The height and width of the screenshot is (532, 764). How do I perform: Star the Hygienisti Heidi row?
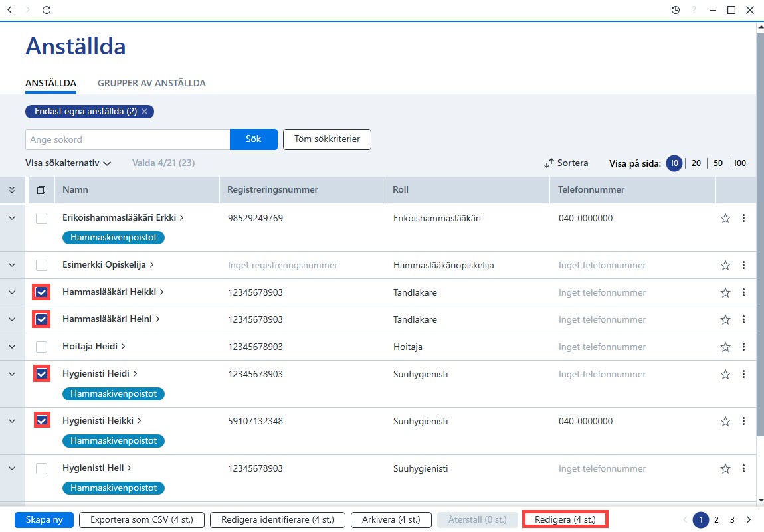point(725,375)
